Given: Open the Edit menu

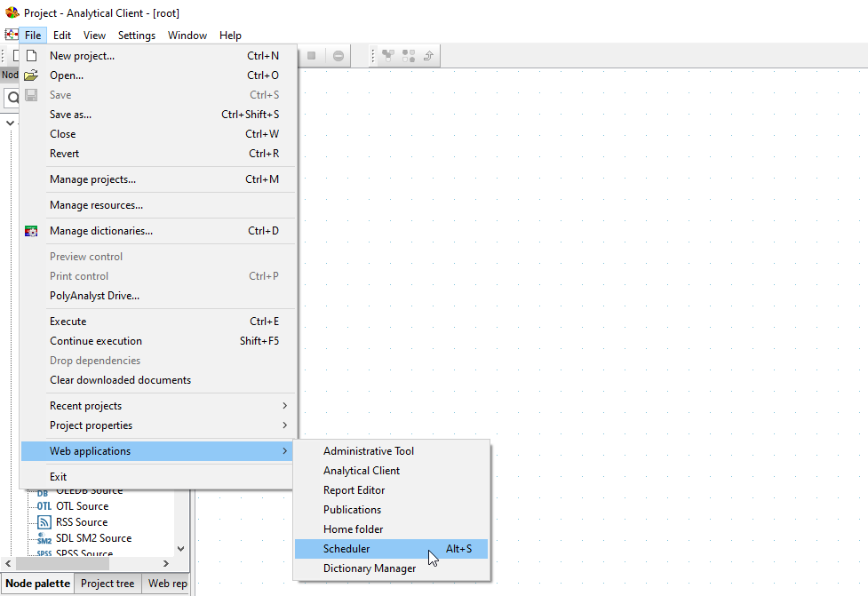Looking at the screenshot, I should click(x=61, y=36).
